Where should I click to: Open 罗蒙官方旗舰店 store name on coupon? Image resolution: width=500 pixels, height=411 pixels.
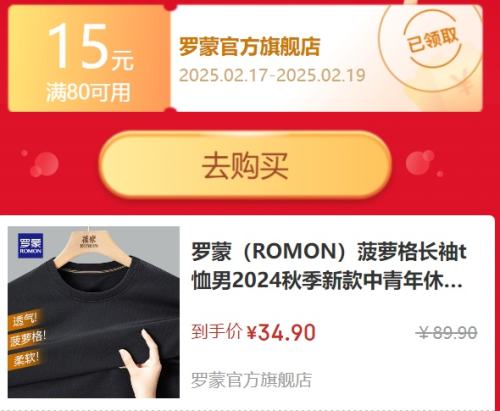pos(250,47)
